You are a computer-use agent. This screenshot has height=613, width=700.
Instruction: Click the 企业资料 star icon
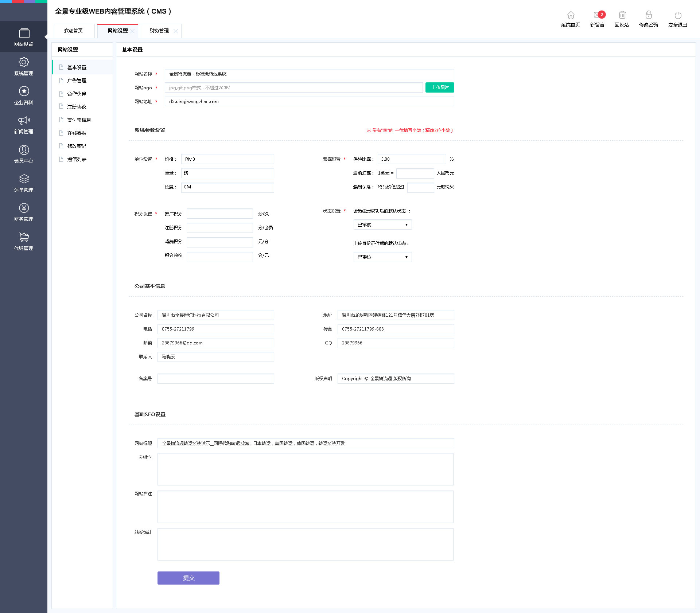point(24,91)
